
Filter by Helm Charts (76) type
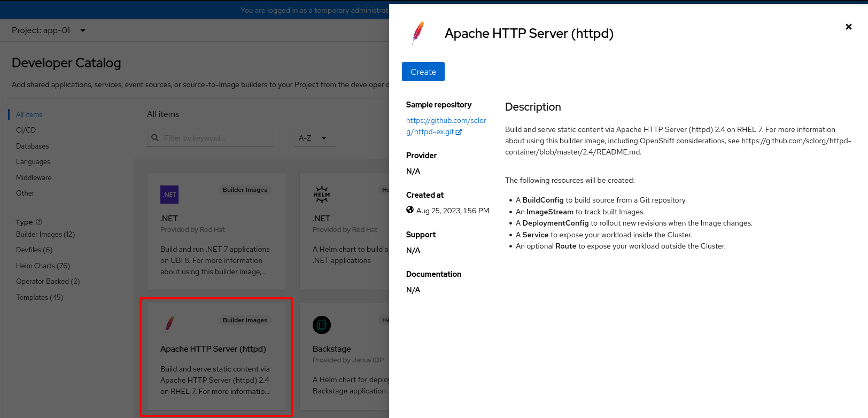coord(43,266)
